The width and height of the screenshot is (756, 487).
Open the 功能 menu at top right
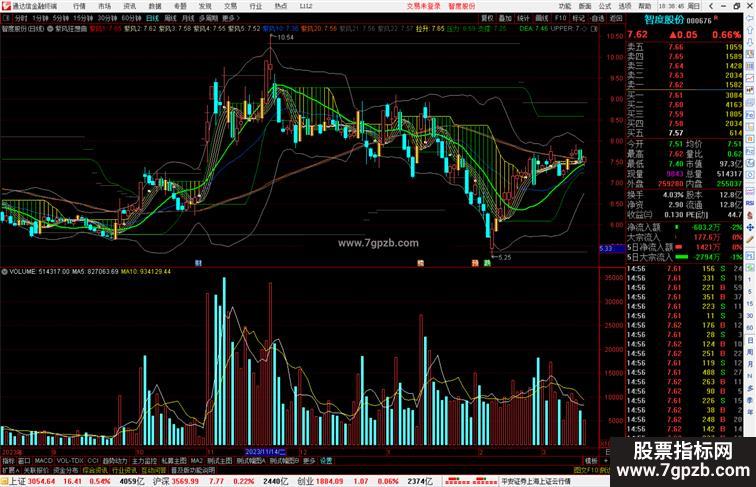(x=565, y=6)
